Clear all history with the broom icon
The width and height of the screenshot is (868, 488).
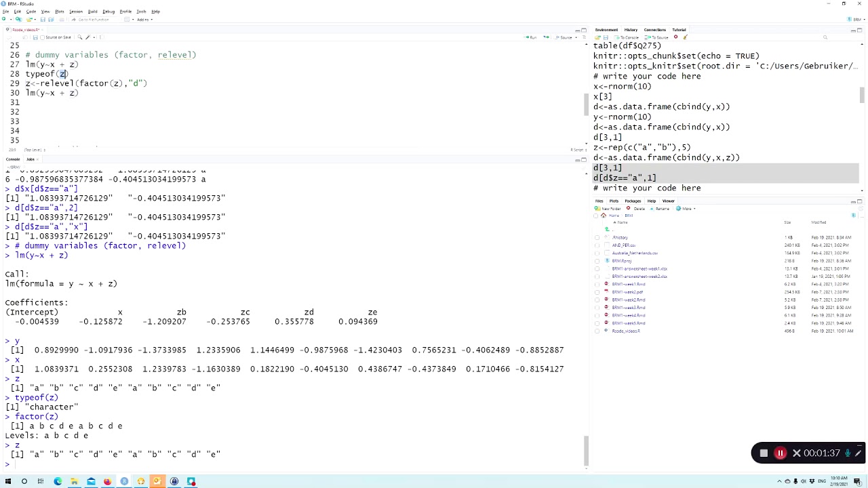(x=685, y=37)
